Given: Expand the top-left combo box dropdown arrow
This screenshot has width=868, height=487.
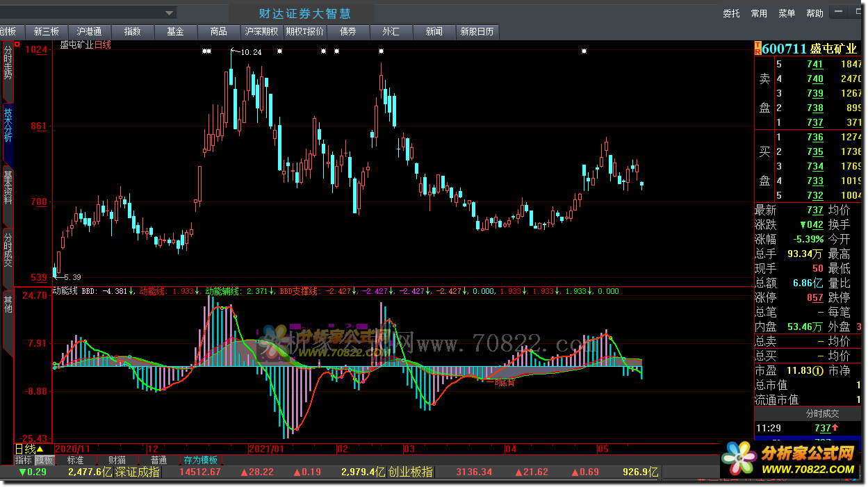Looking at the screenshot, I should pos(169,13).
